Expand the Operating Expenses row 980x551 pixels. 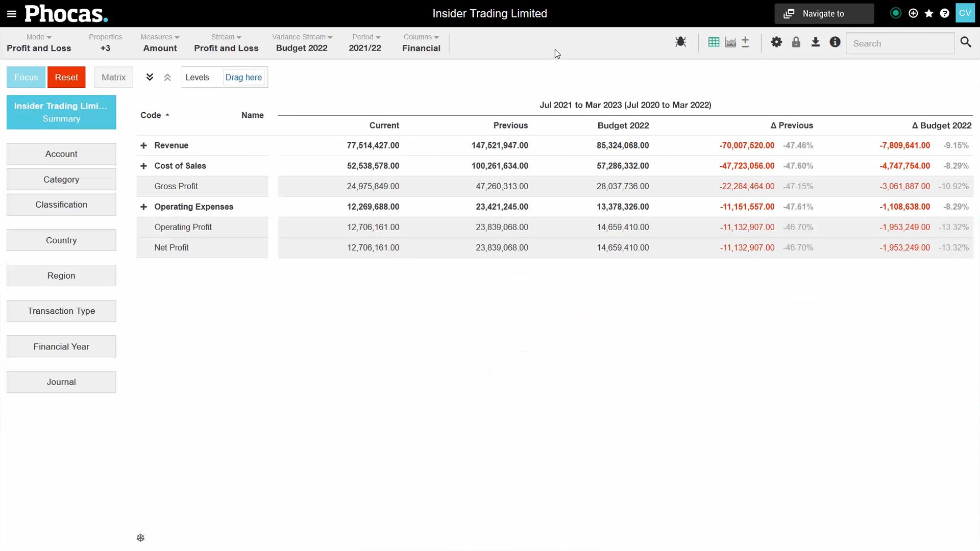[x=143, y=207]
